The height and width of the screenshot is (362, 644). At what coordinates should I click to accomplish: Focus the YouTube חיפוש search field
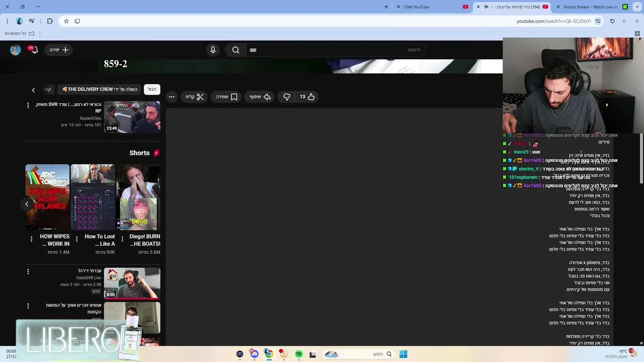click(x=336, y=50)
